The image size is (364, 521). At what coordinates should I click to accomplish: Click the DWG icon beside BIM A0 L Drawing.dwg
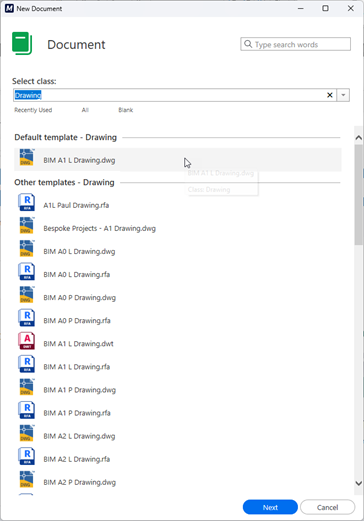27,249
